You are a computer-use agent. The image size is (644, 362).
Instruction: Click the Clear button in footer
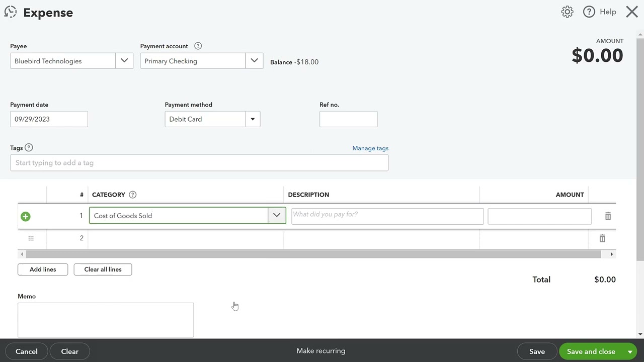70,351
